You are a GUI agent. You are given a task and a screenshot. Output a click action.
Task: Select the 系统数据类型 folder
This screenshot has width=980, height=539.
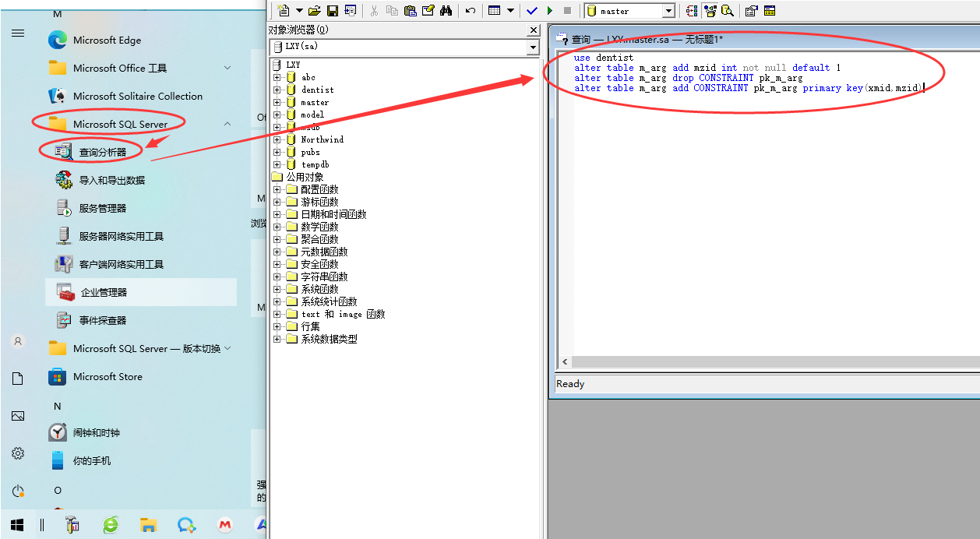click(x=329, y=339)
